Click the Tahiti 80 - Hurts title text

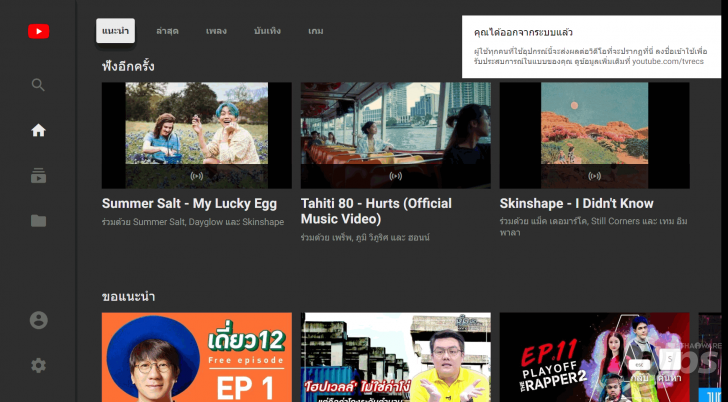click(x=376, y=211)
